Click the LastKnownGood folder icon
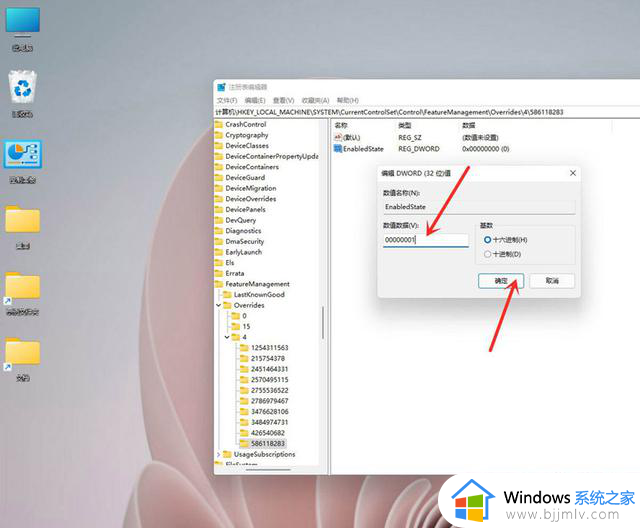 (x=227, y=294)
